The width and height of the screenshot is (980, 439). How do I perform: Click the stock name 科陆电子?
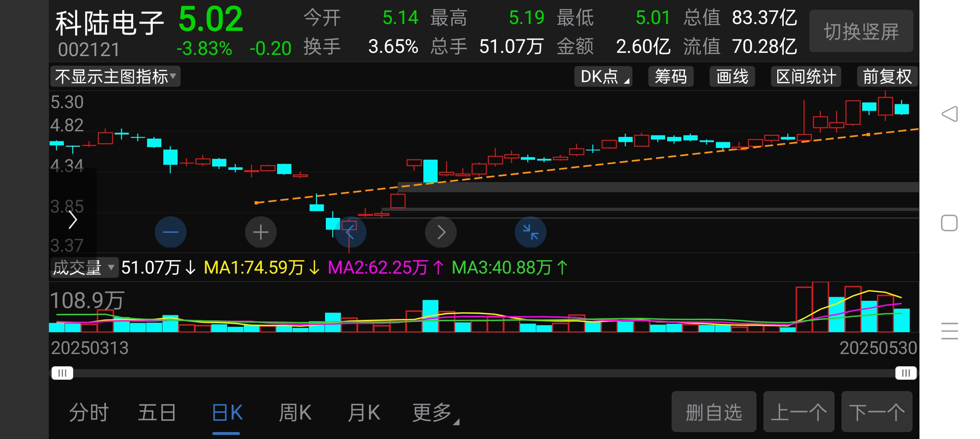tap(110, 23)
